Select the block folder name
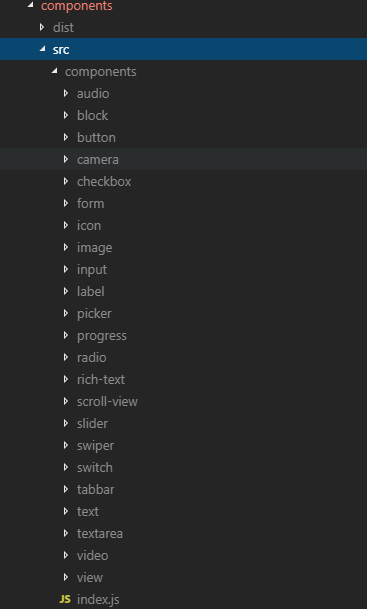Viewport: 367px width, 609px height. click(x=92, y=115)
